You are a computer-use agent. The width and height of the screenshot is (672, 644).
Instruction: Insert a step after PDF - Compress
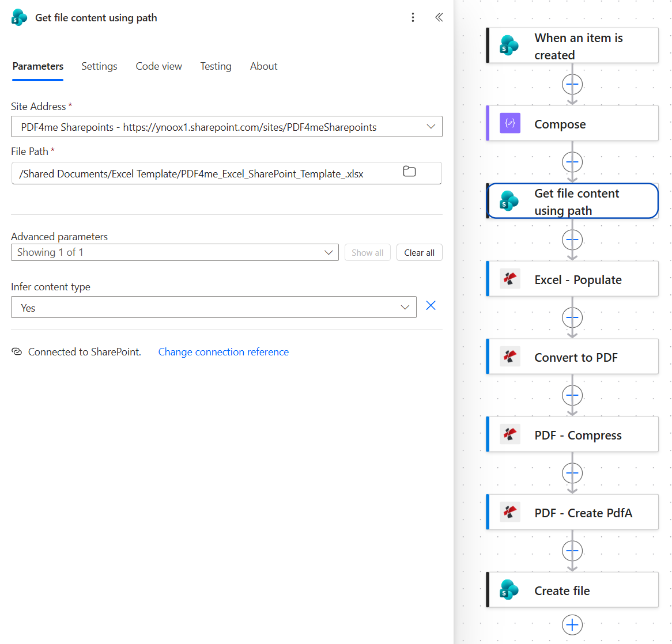[x=572, y=473]
